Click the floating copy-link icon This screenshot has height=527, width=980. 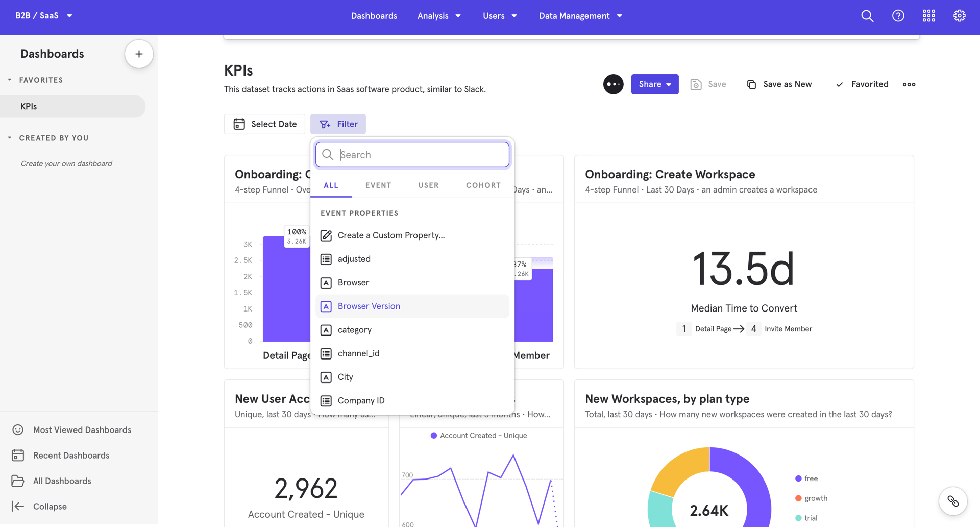click(x=953, y=501)
